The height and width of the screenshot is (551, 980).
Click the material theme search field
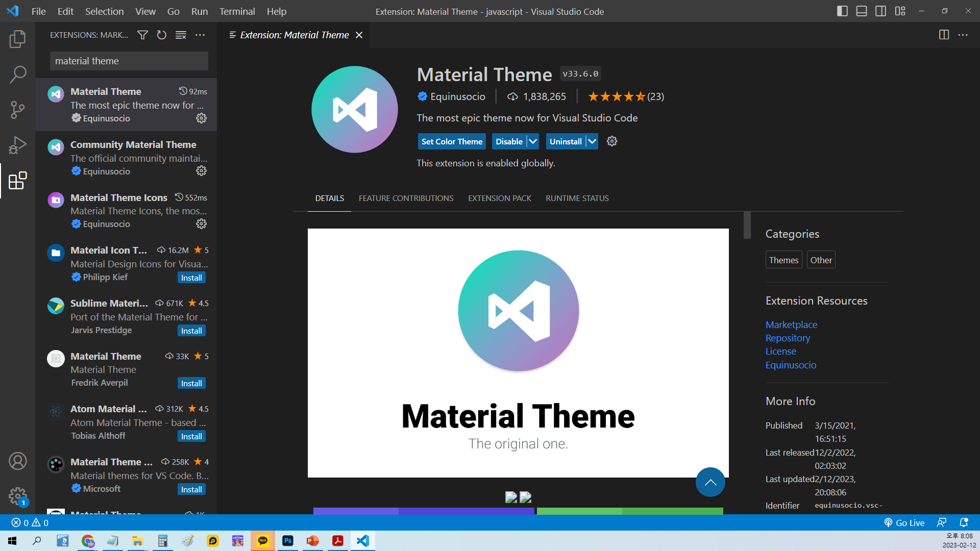[129, 61]
